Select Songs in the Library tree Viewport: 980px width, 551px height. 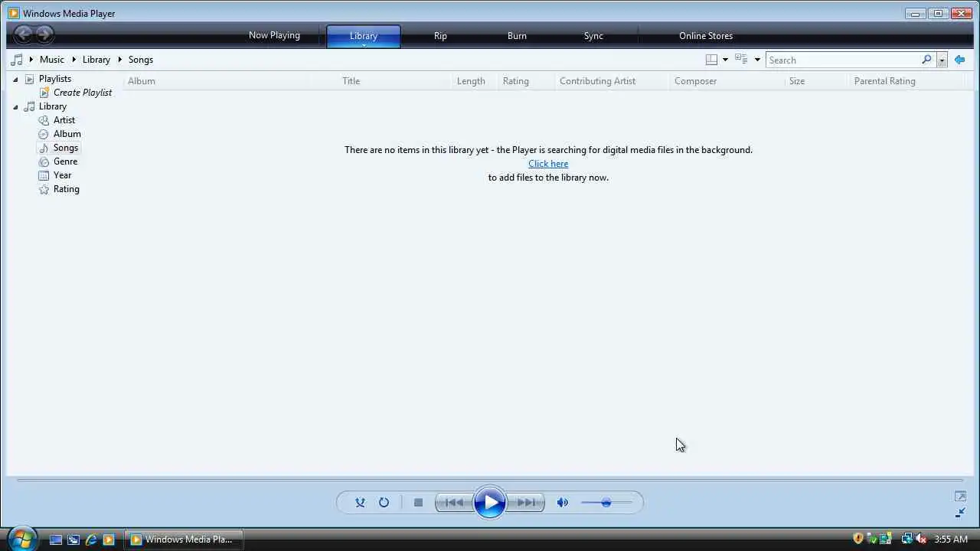pyautogui.click(x=66, y=148)
